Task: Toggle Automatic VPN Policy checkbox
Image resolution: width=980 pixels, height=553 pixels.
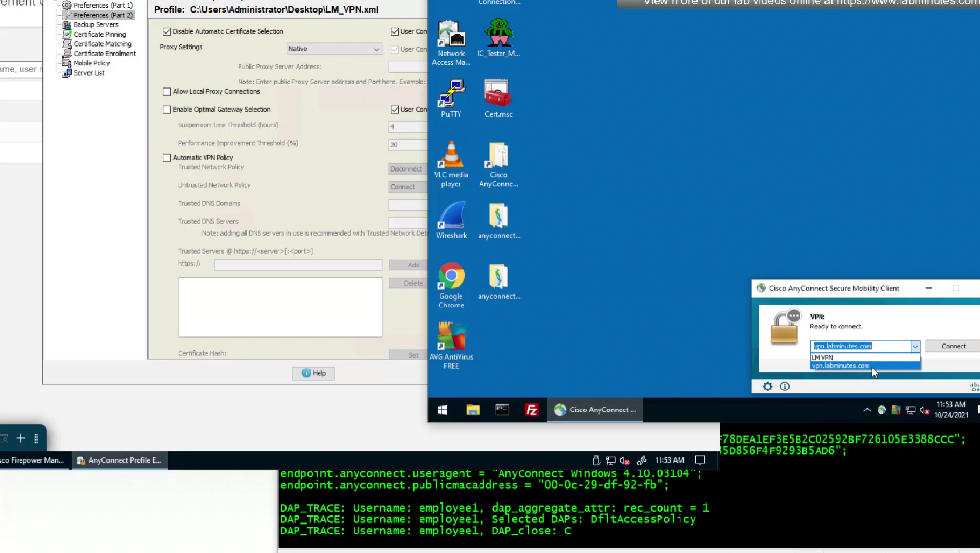Action: [x=167, y=158]
